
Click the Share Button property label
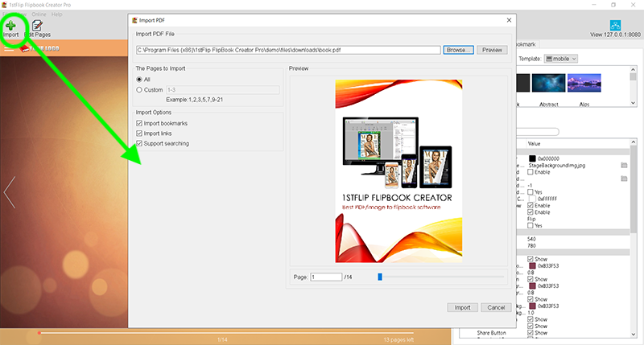(491, 333)
